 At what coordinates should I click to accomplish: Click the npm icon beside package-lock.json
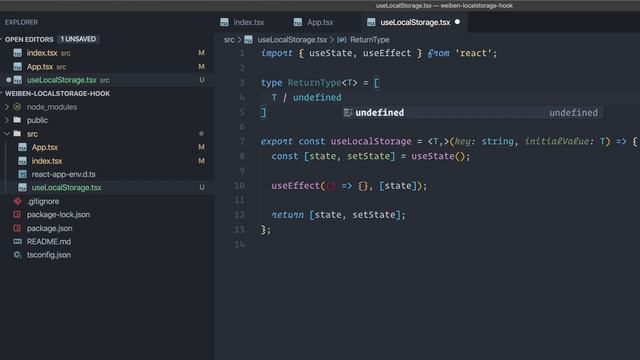pyautogui.click(x=17, y=214)
